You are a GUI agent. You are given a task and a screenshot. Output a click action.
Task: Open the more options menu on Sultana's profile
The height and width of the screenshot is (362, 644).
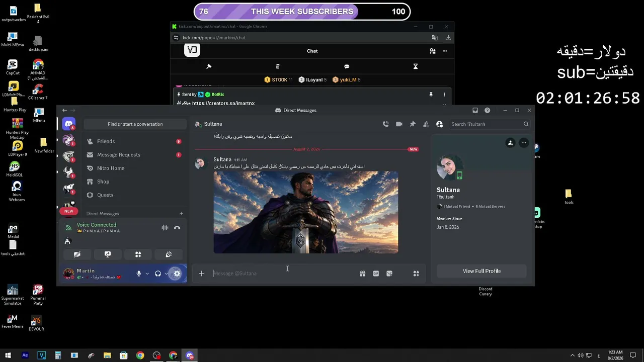pos(524,143)
